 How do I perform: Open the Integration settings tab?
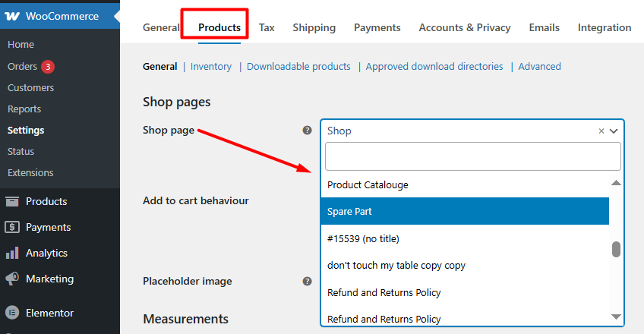[x=605, y=27]
